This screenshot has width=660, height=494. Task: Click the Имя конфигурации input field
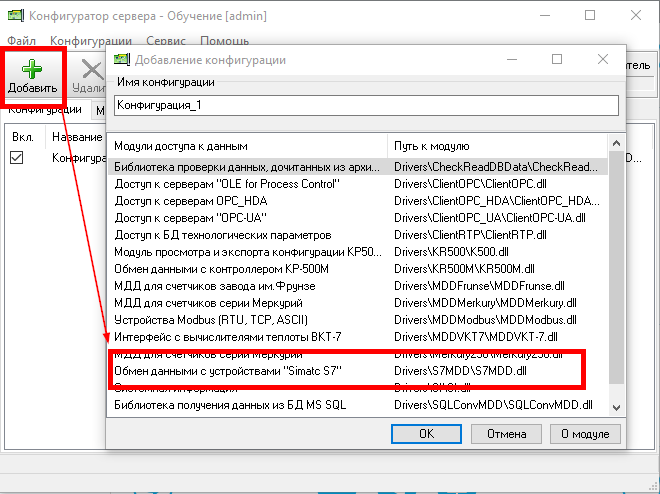point(366,104)
